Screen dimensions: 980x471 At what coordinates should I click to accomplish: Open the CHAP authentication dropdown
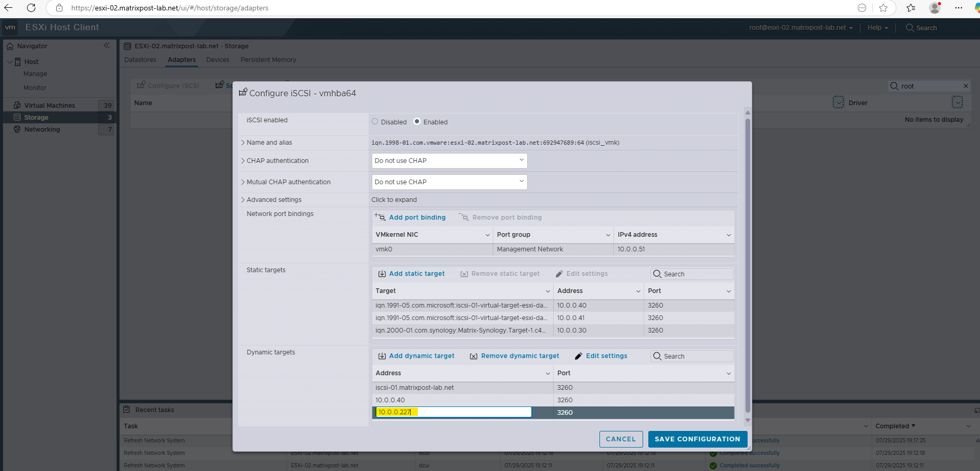(x=448, y=160)
